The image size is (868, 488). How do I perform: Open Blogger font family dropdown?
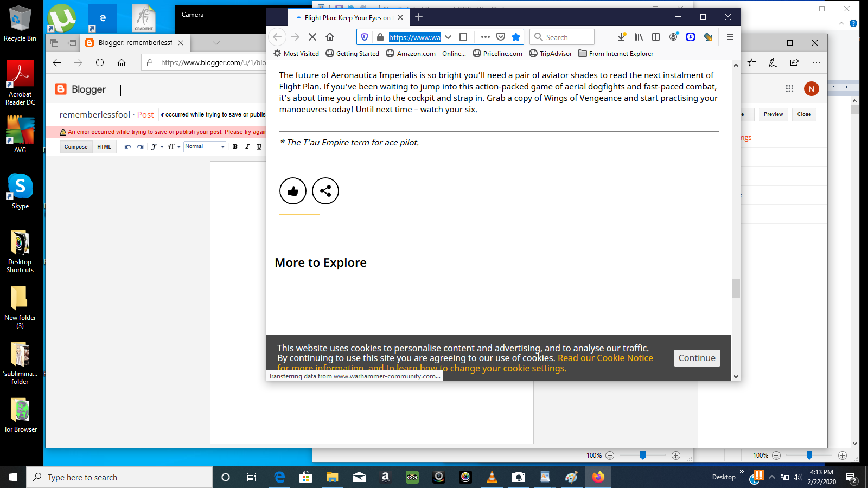157,146
